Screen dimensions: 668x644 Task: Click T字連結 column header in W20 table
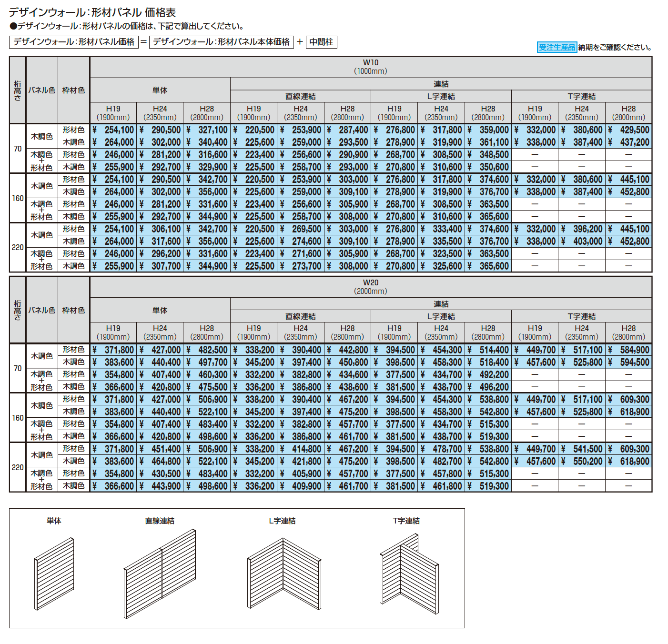tap(581, 316)
